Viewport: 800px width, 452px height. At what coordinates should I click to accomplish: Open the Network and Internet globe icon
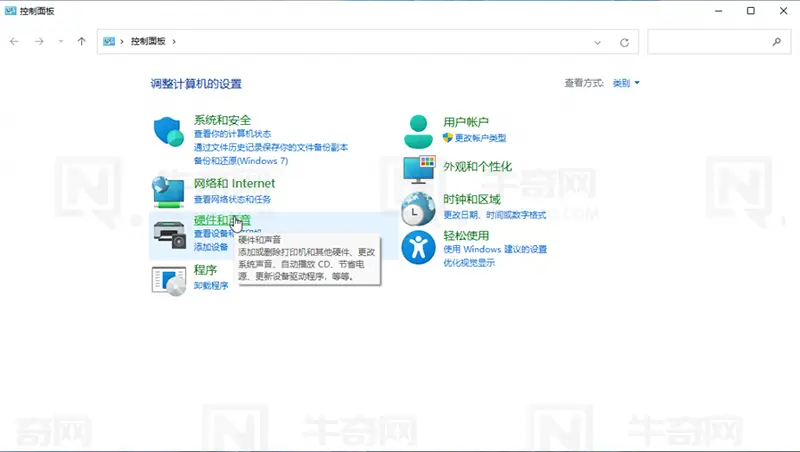point(168,192)
